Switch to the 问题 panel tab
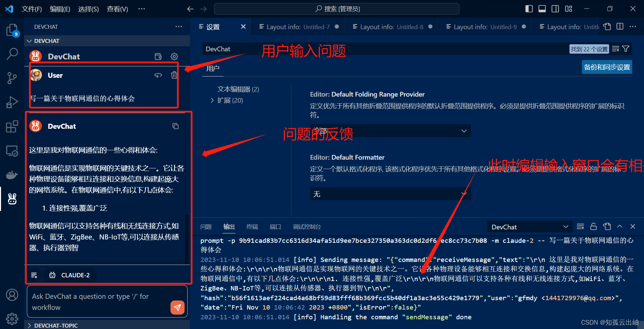Viewport: 644px width, 329px height. [x=206, y=227]
